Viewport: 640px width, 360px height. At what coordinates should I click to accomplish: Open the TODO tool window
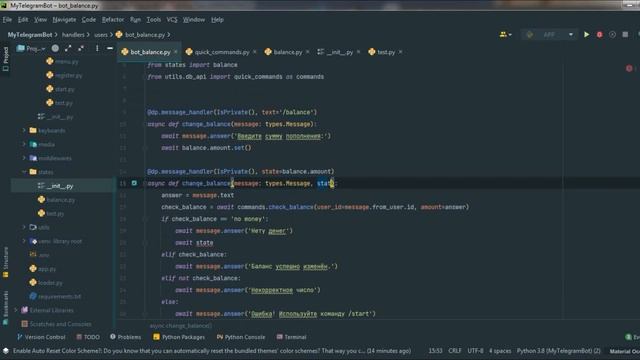[x=88, y=337]
